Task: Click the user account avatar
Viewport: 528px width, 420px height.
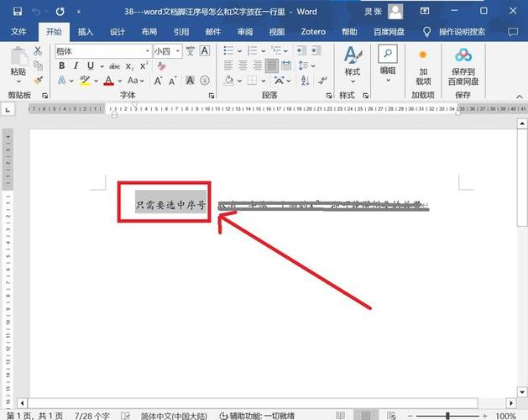Action: (395, 12)
